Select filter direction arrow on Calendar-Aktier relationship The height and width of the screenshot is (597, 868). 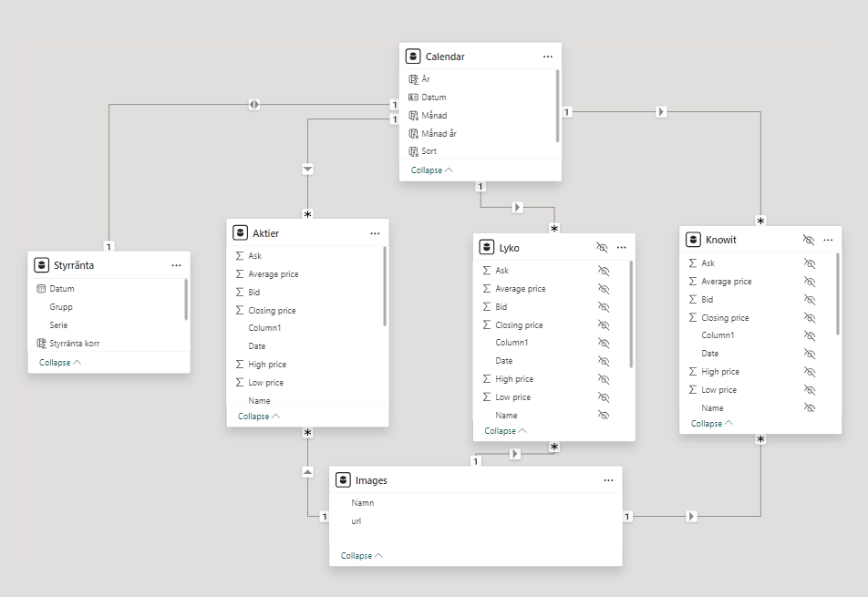click(308, 169)
